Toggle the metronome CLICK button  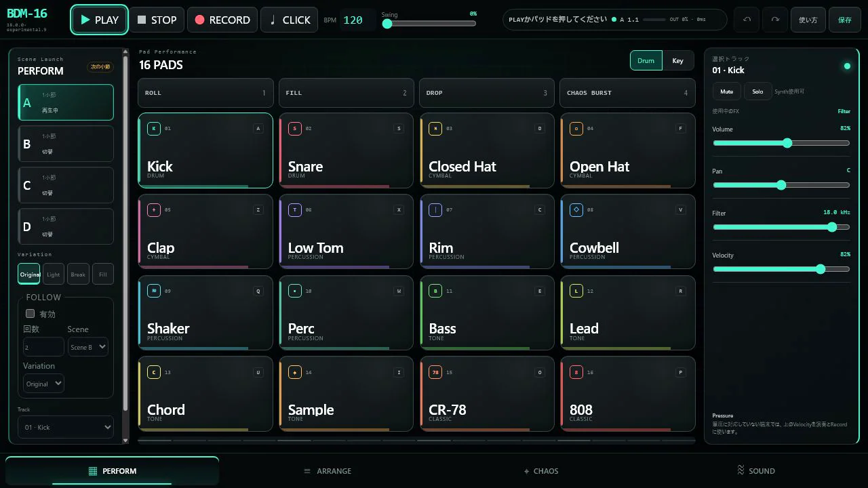tap(289, 20)
